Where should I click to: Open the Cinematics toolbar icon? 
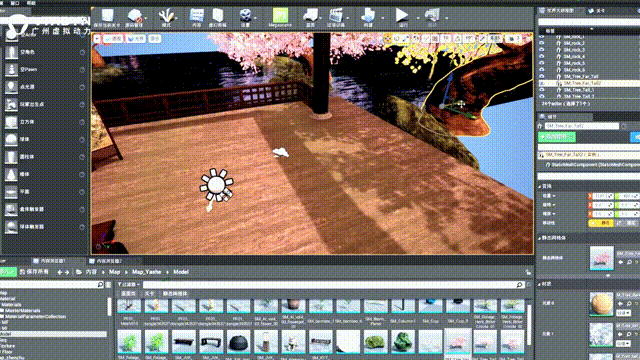tap(336, 18)
